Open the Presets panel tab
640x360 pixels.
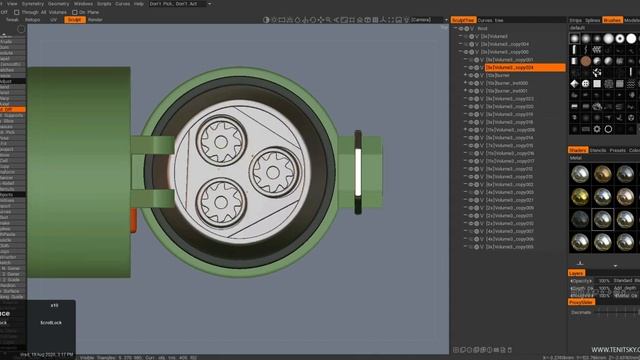click(618, 150)
